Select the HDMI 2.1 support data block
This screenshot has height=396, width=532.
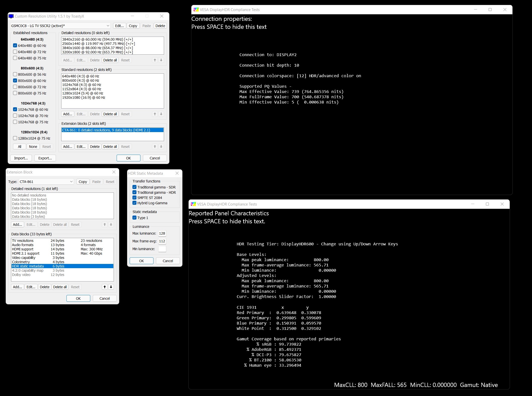[x=62, y=253]
